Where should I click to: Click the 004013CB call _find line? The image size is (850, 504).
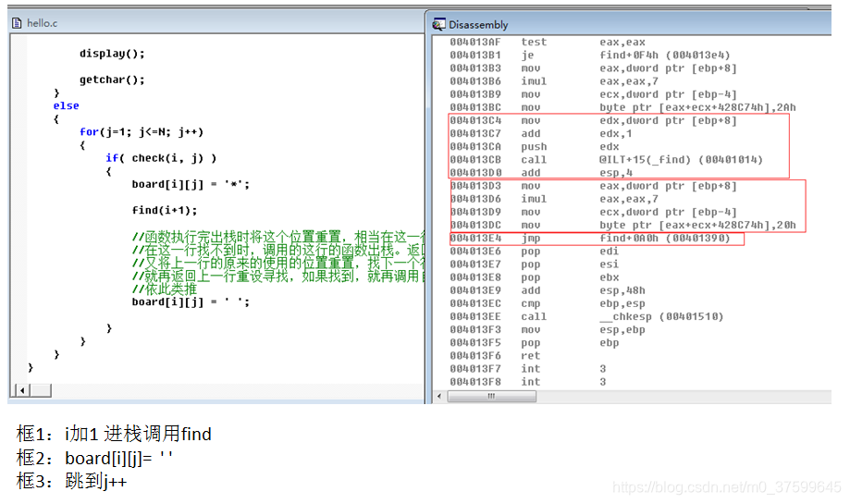coord(606,160)
